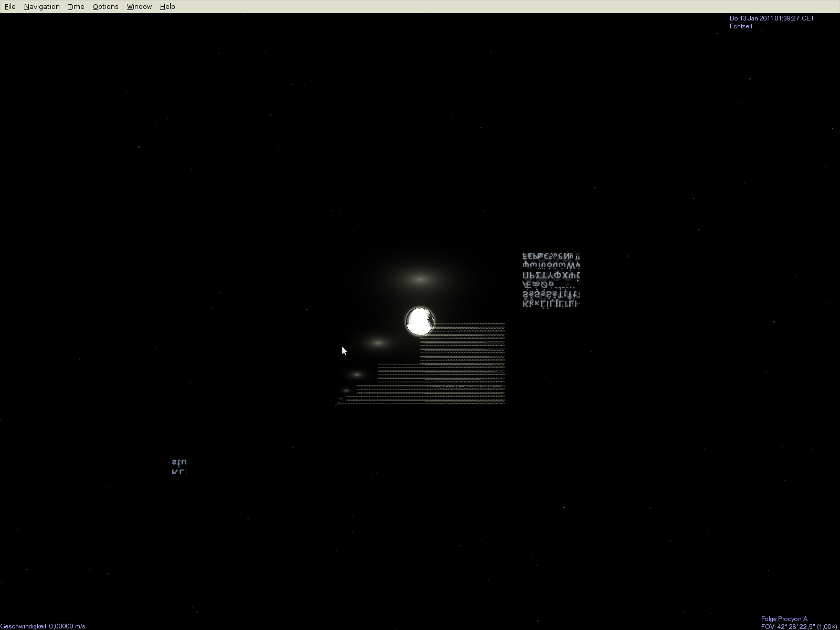Viewport: 840px width, 630px height.
Task: Click the large glowing flare above the star
Action: tap(419, 279)
